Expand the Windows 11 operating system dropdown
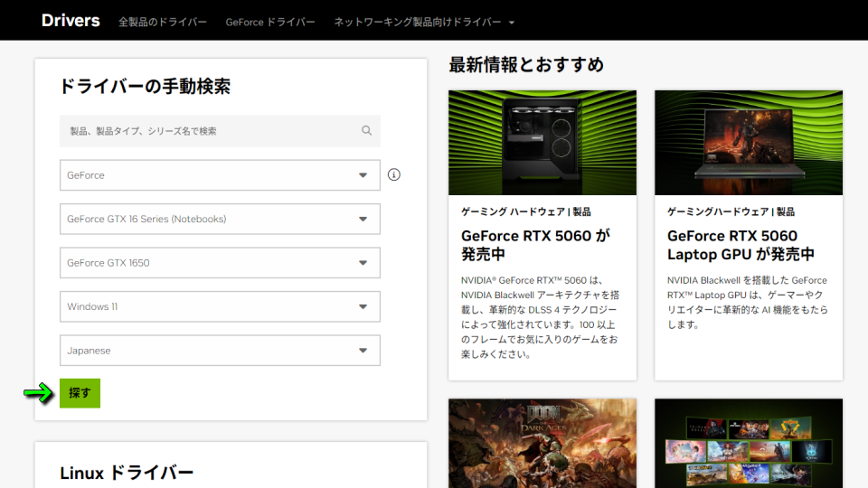 click(220, 306)
